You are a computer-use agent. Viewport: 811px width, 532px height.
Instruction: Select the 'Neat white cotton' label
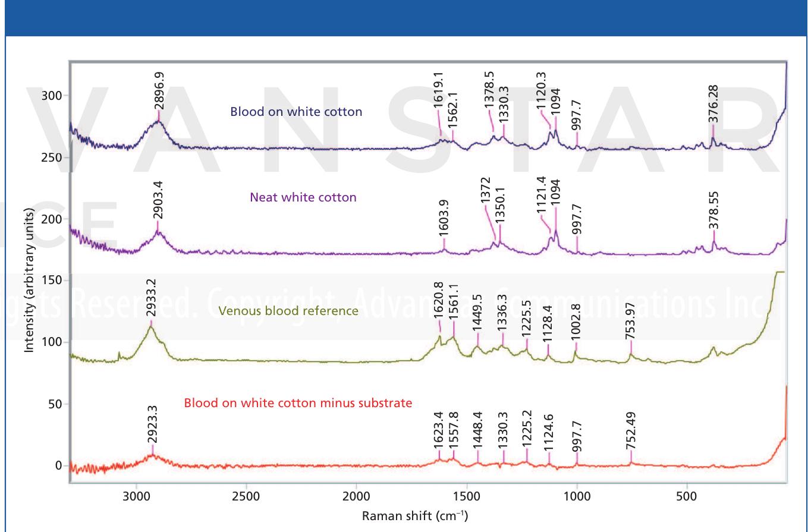303,197
